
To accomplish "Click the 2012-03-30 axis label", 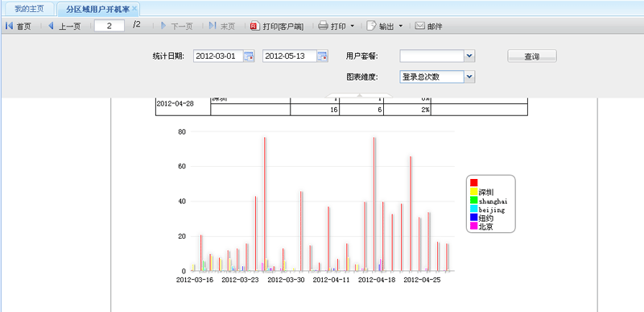I will 286,280.
